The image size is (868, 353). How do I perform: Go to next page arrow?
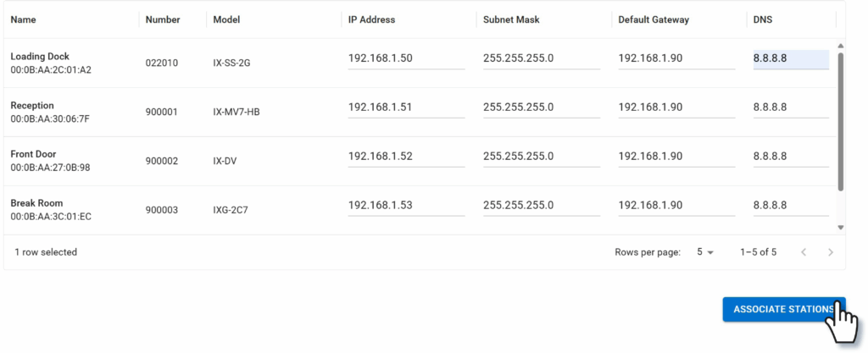click(x=831, y=252)
